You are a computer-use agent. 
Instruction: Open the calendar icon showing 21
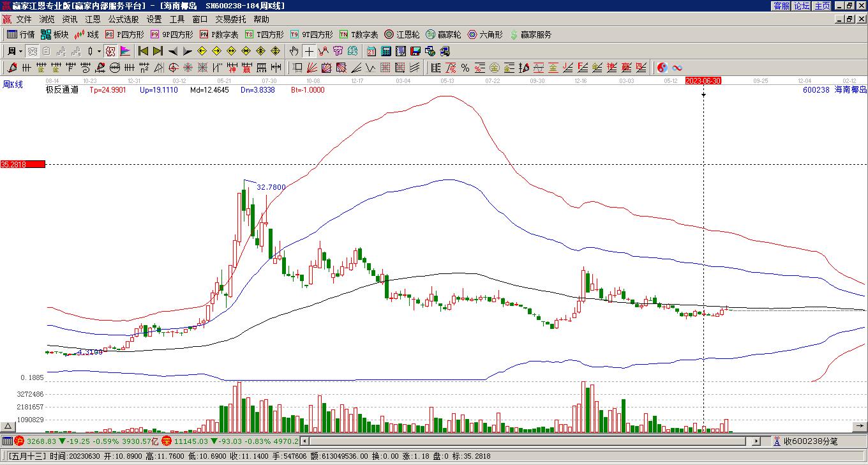point(371,51)
